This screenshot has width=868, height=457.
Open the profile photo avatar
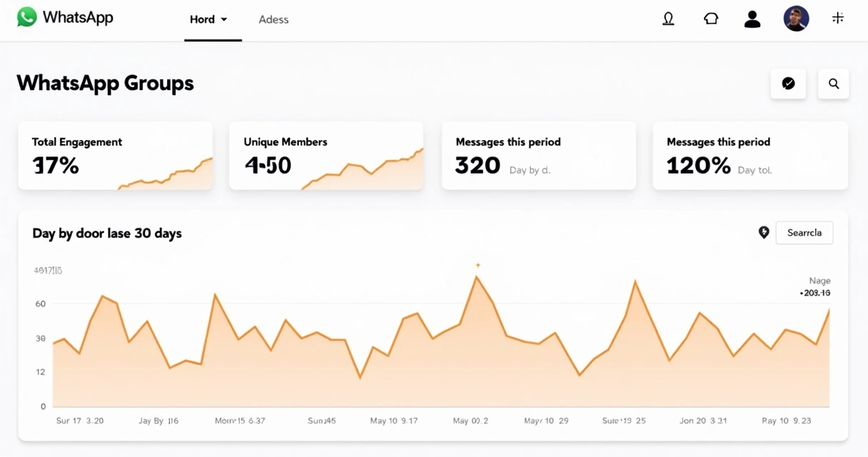coord(796,19)
